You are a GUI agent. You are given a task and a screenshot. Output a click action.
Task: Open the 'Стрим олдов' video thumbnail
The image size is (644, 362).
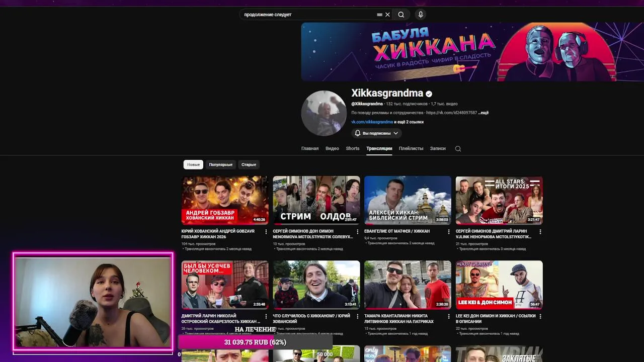[316, 200]
